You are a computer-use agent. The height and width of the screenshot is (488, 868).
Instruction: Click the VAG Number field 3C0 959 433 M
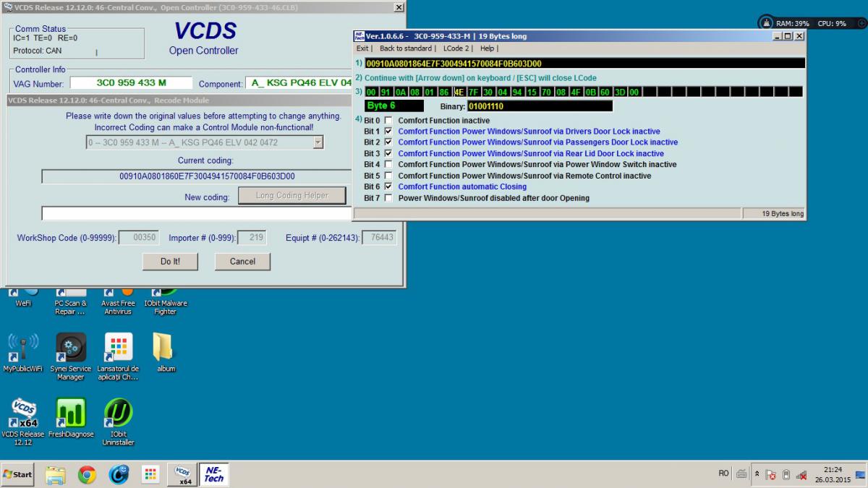tap(132, 83)
